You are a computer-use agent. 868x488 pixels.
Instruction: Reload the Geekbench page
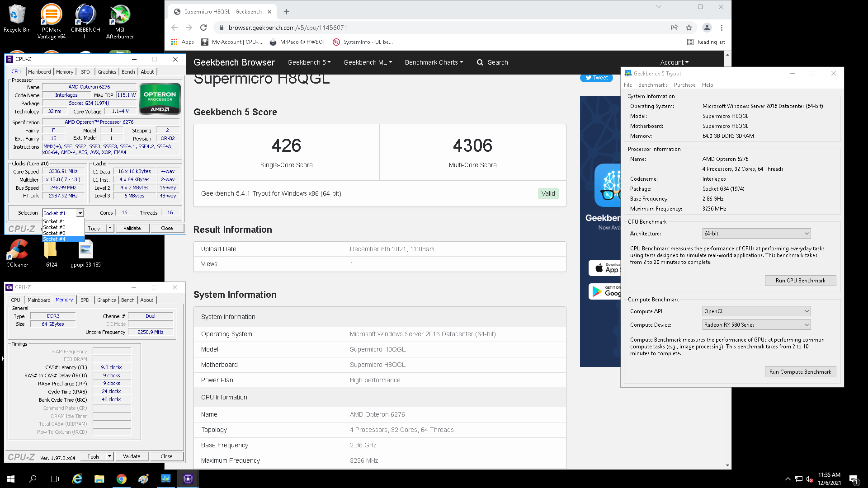pos(203,28)
